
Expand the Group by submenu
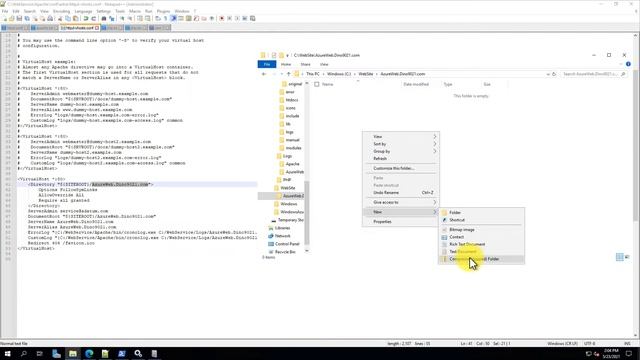click(401, 151)
